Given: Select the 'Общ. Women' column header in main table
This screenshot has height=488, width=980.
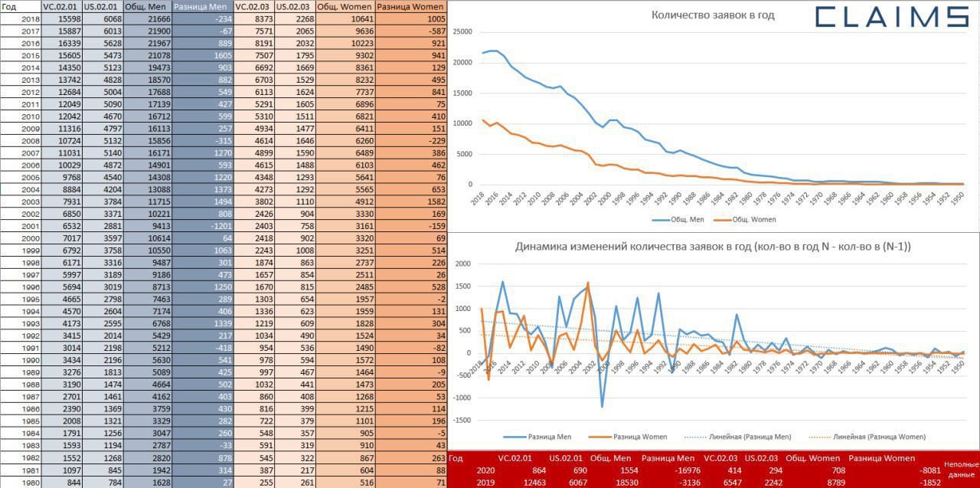Looking at the screenshot, I should pos(345,6).
